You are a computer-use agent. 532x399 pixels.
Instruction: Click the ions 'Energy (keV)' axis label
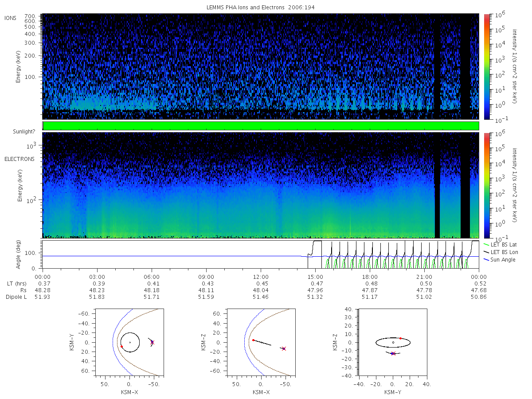(x=19, y=66)
